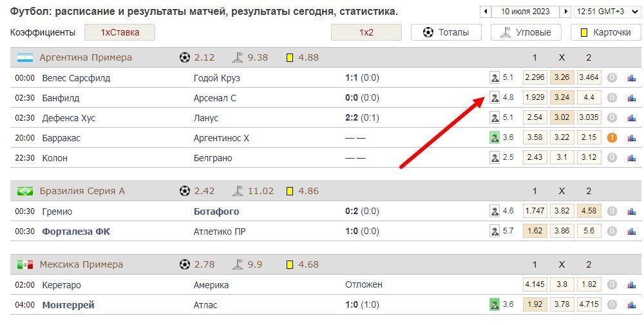Open the Мексика Примера league link
The image size is (644, 325).
[x=81, y=264]
